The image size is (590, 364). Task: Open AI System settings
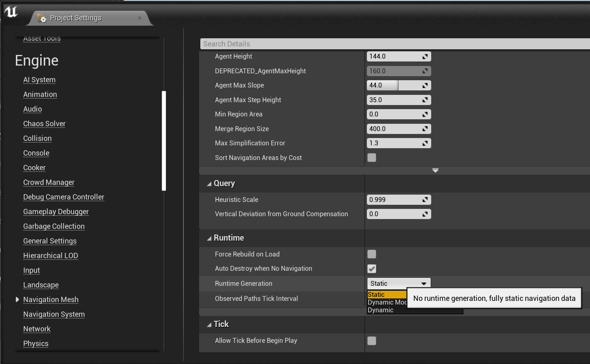(x=39, y=80)
